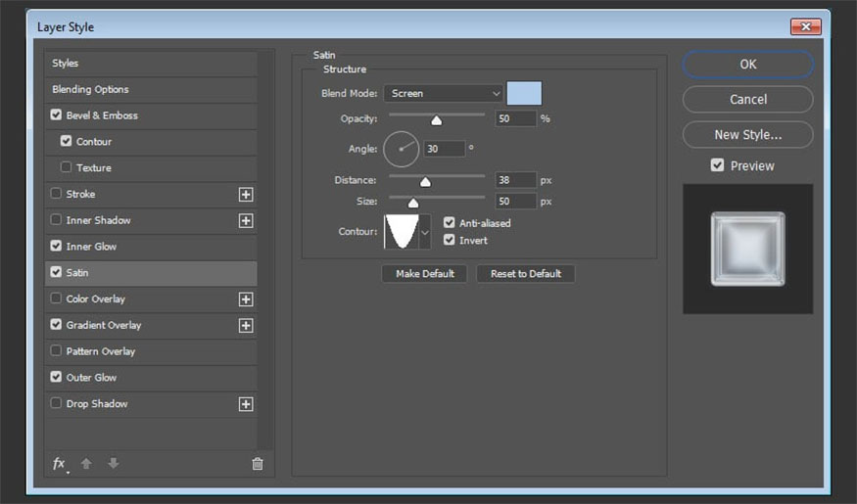Click the move effect up arrow
Image resolution: width=857 pixels, height=504 pixels.
(x=86, y=464)
